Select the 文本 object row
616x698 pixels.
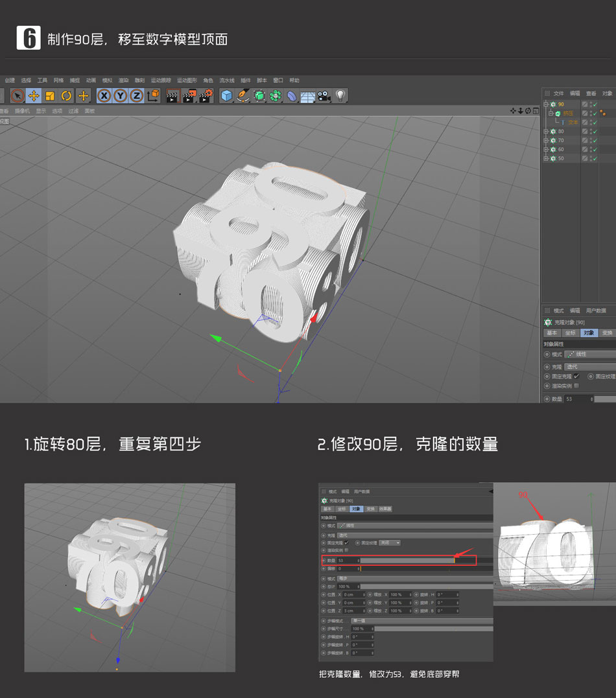(x=573, y=122)
